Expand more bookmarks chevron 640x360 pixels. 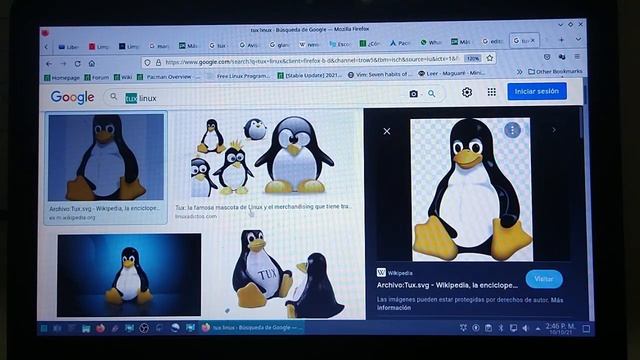click(519, 72)
